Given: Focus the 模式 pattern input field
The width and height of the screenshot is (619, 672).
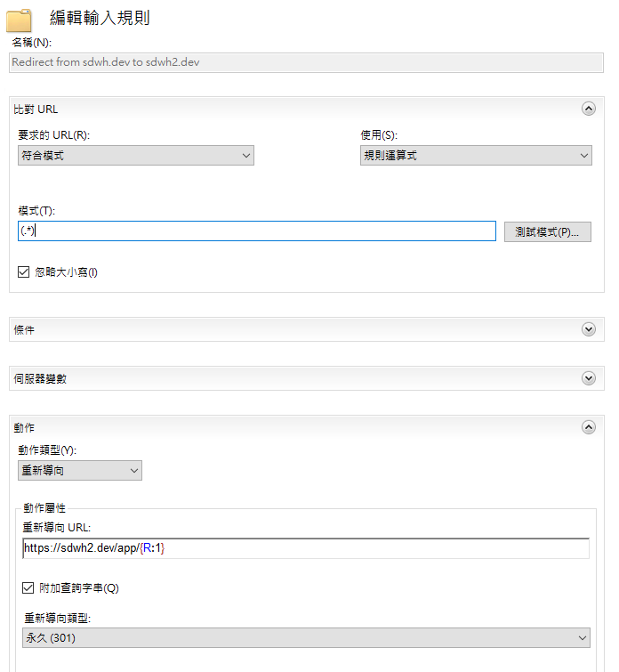Looking at the screenshot, I should point(256,231).
